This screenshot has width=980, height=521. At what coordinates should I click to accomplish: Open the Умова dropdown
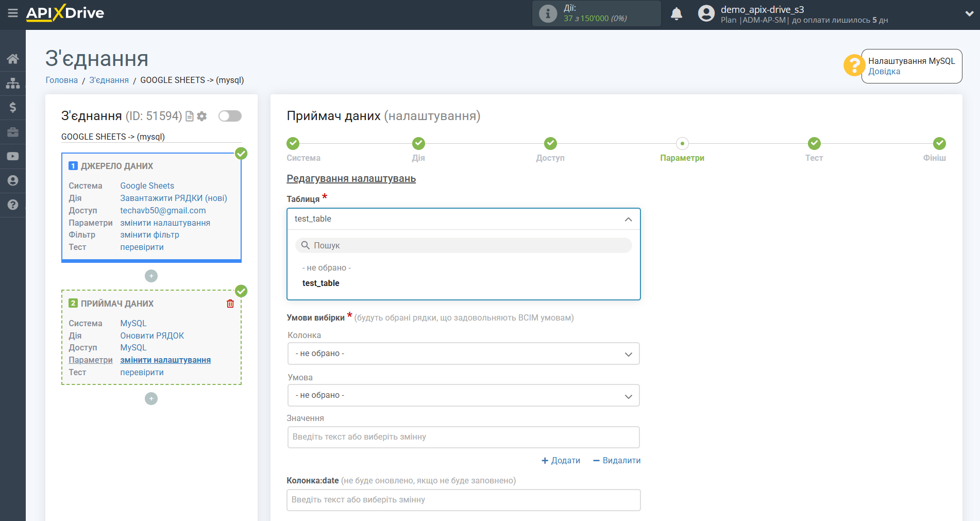coord(463,395)
